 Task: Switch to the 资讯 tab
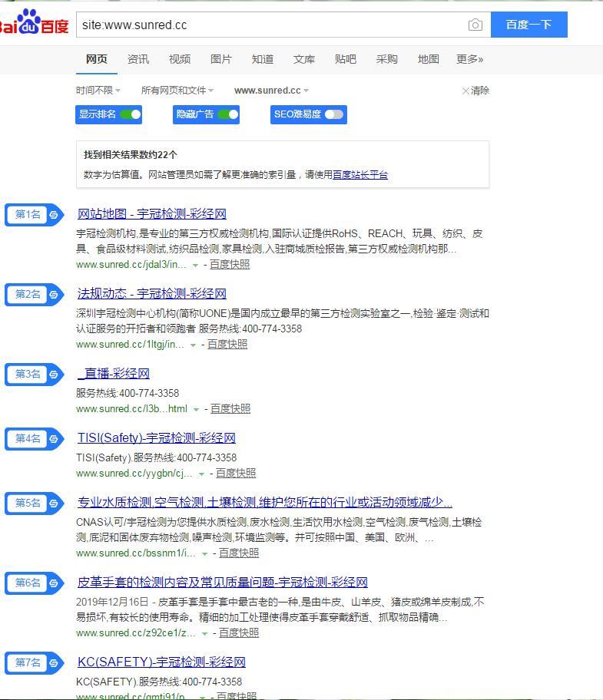pos(138,59)
